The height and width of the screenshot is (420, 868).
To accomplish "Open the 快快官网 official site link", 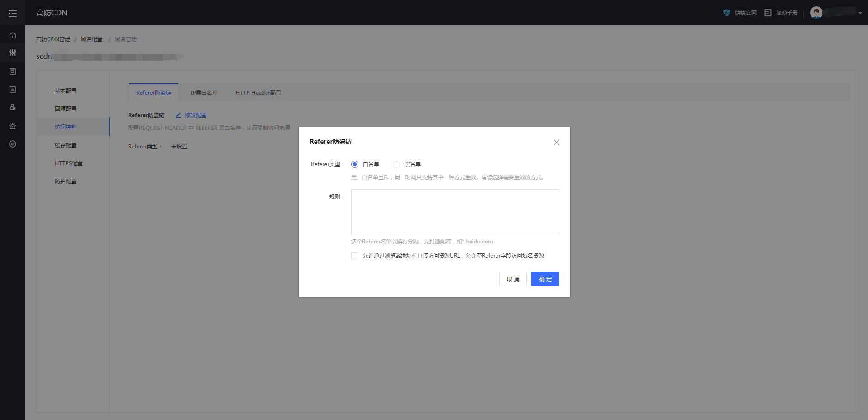I will tap(740, 13).
